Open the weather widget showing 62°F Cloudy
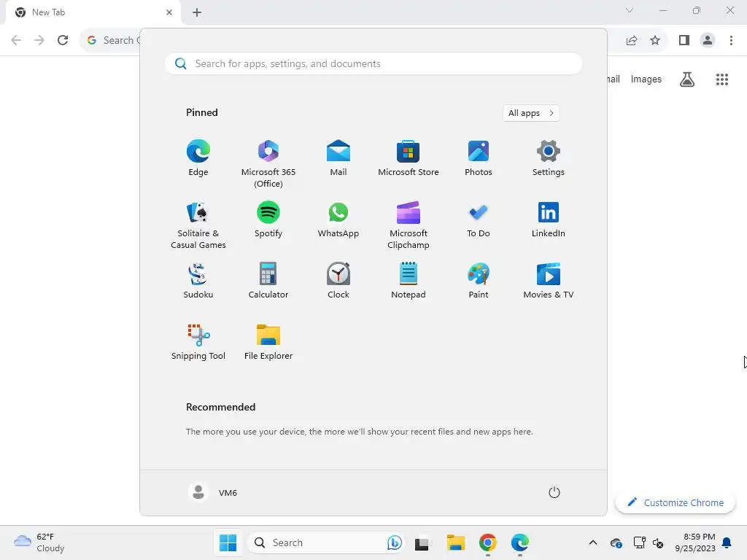 pos(39,542)
